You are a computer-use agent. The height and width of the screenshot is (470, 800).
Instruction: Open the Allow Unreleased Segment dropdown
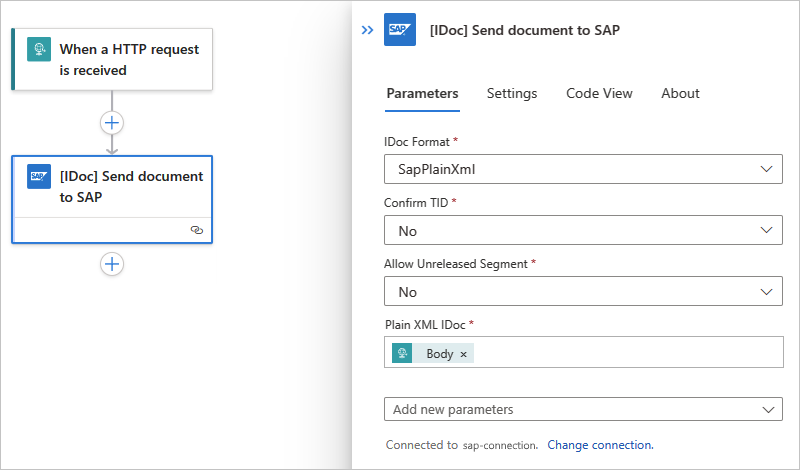click(583, 292)
